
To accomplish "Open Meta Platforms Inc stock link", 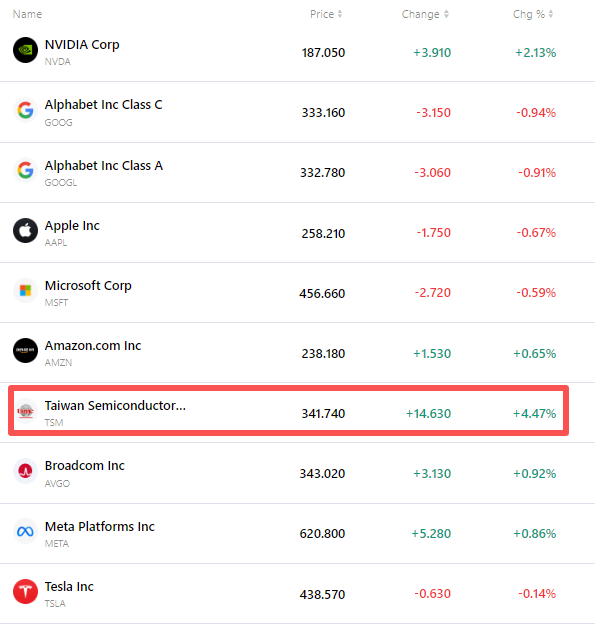I will pyautogui.click(x=99, y=526).
